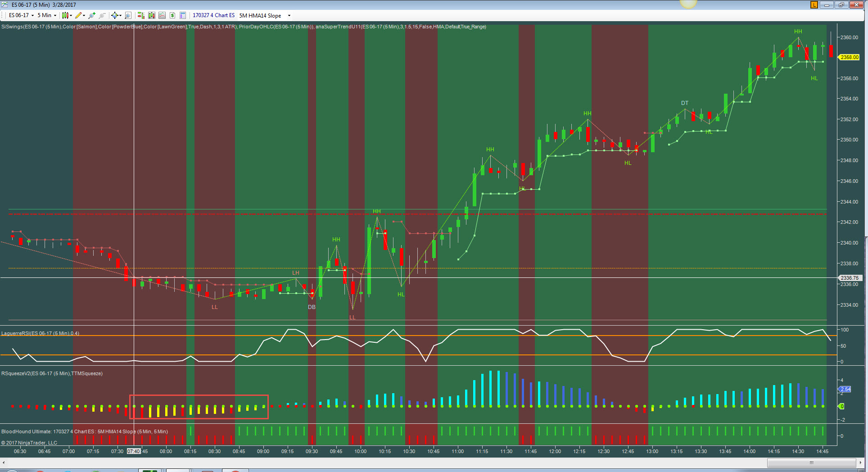868x472 pixels.
Task: Select the crosshair cursor icon
Action: pyautogui.click(x=115, y=15)
